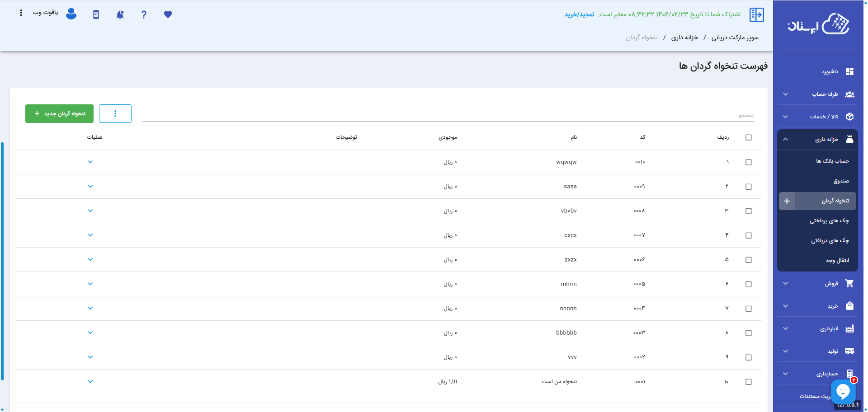Expand operations for vbvbv row
Viewport: 868px width, 412px height.
pos(90,211)
